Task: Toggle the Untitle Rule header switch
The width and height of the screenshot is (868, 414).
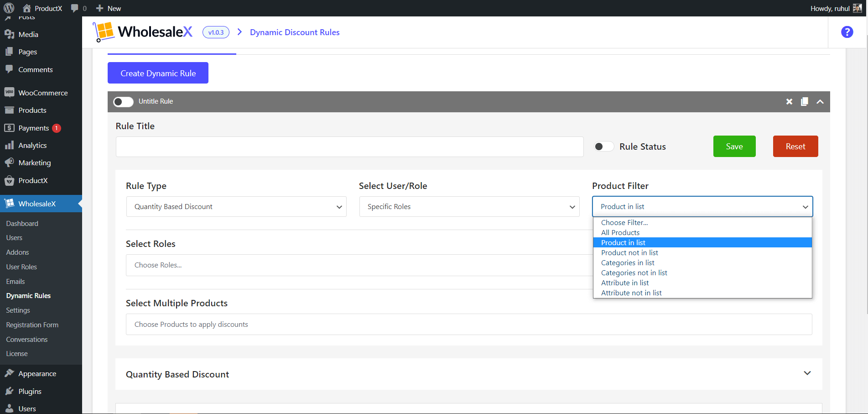Action: [123, 101]
